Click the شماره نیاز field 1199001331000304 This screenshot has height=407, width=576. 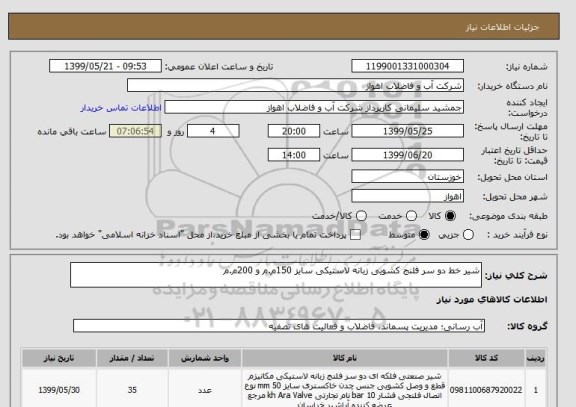point(407,66)
